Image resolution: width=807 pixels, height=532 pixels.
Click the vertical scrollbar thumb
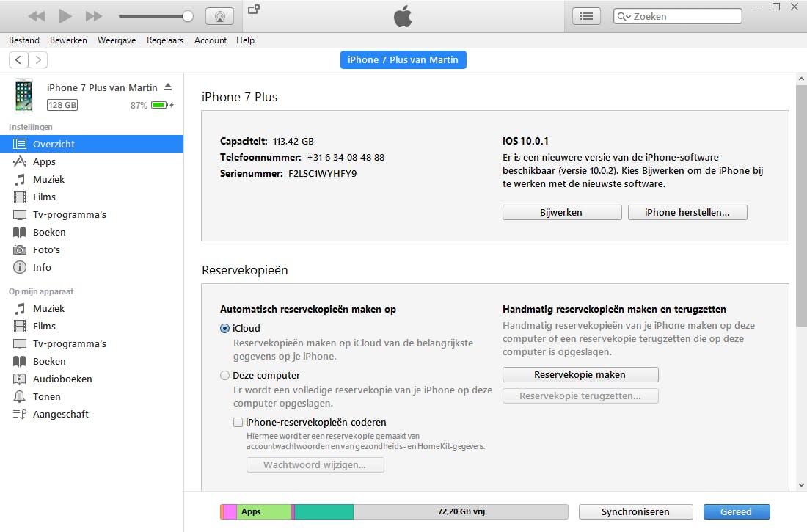[801, 206]
